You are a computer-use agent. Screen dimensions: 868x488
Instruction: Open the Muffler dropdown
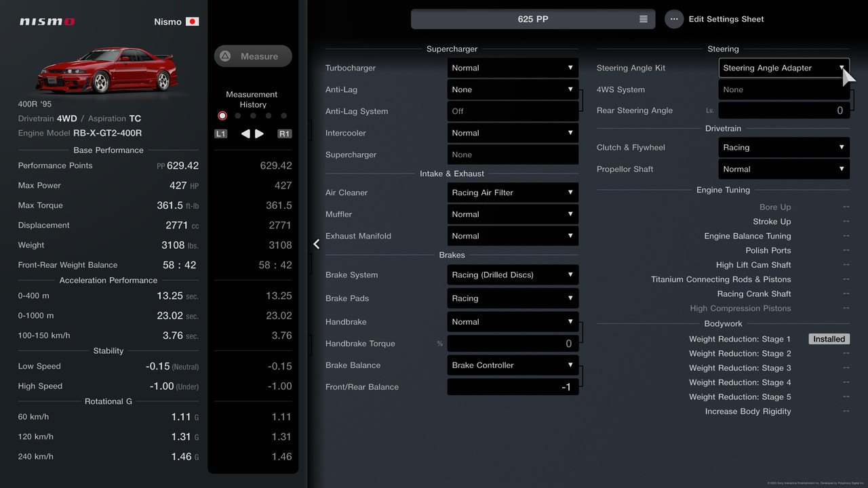coord(513,214)
